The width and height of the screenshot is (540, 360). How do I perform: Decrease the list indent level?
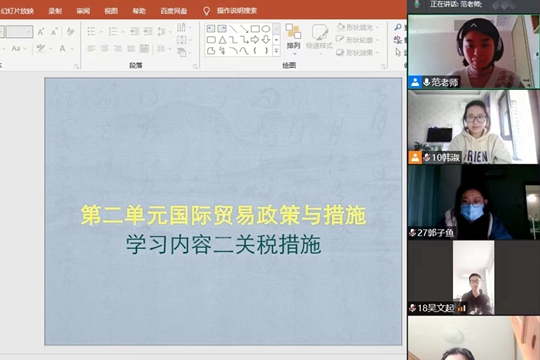135,32
